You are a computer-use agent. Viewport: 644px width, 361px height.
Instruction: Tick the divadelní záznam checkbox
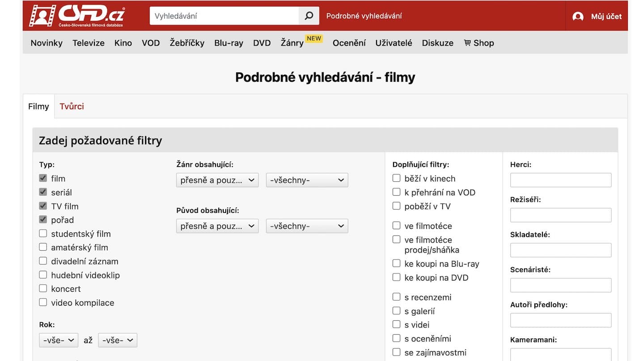click(x=43, y=261)
